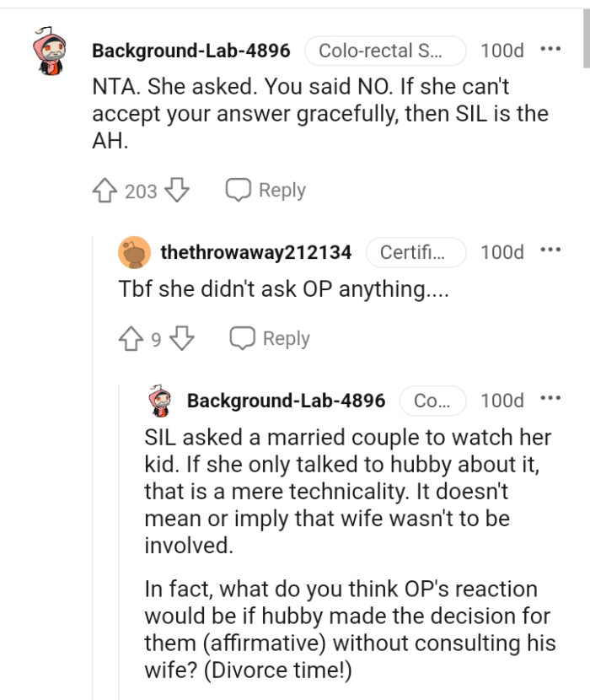
Task: Open the options menu for the top comment
Action: point(550,49)
